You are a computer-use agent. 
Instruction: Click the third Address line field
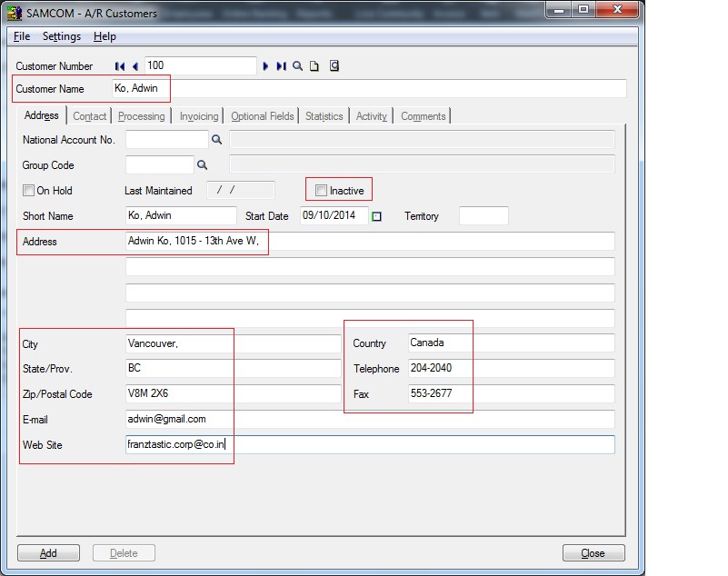370,293
